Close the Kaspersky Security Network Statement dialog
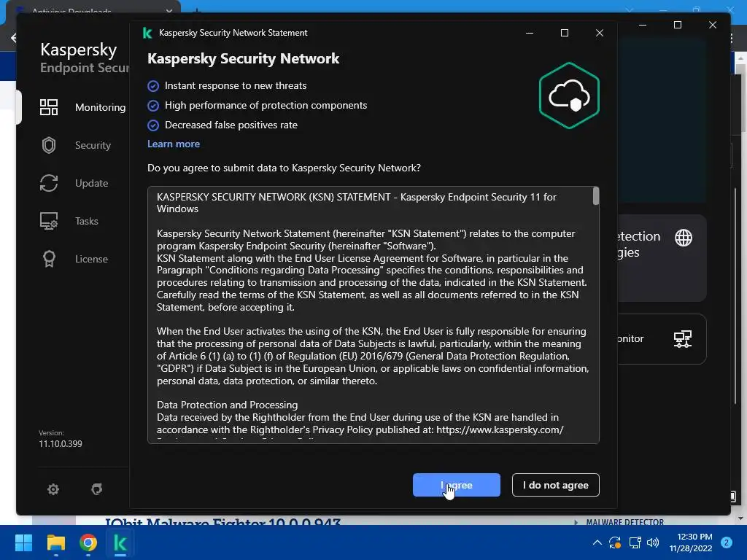 coord(600,33)
